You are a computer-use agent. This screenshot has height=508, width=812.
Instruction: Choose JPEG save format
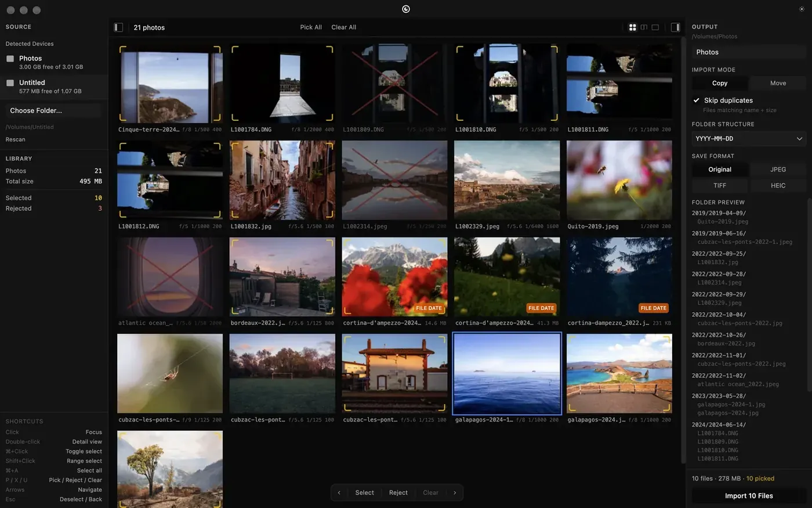click(x=778, y=170)
